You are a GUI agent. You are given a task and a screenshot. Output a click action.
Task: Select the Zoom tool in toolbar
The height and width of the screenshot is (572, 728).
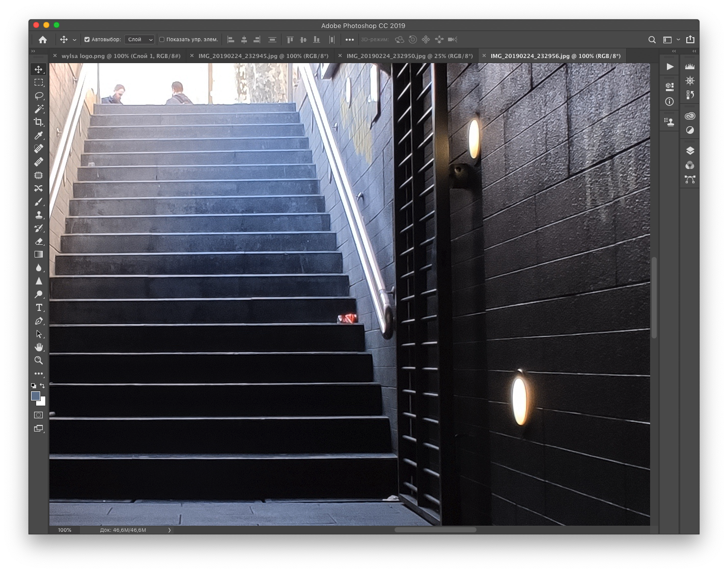click(x=39, y=360)
